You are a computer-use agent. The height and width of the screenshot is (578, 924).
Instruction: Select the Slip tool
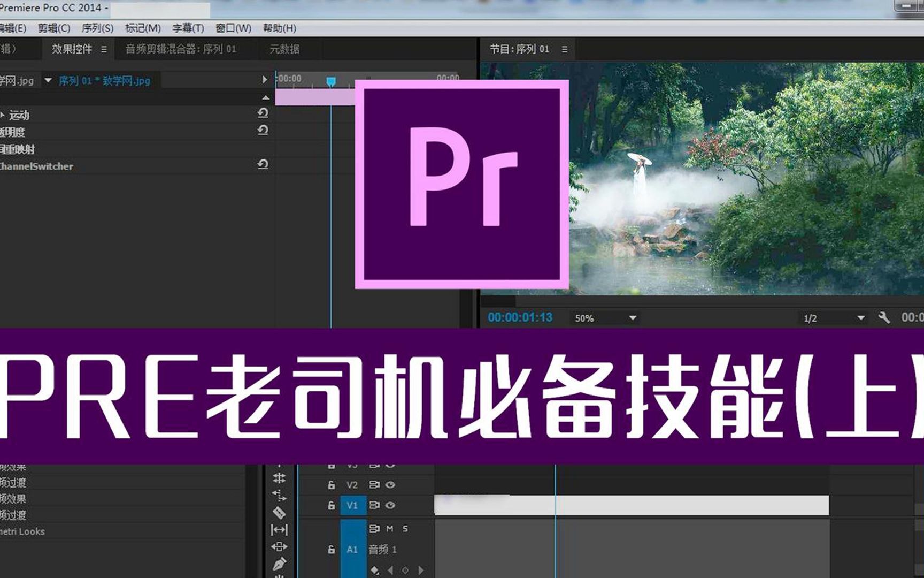(279, 530)
